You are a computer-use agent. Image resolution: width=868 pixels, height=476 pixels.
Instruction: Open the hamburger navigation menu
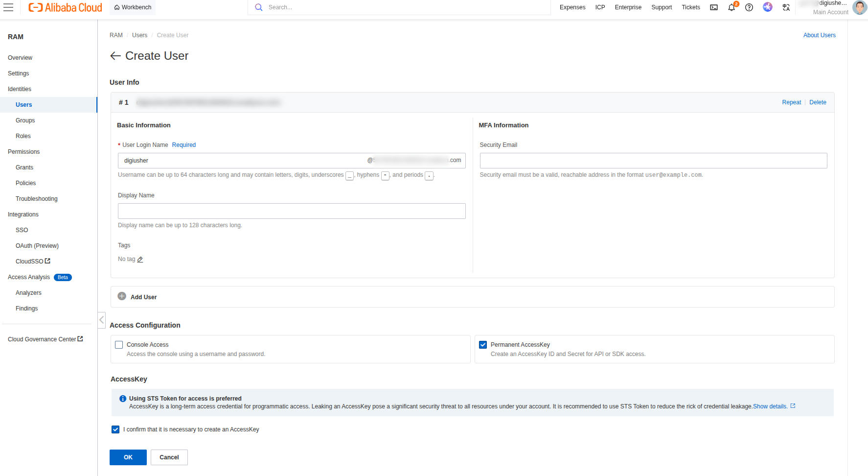tap(8, 7)
